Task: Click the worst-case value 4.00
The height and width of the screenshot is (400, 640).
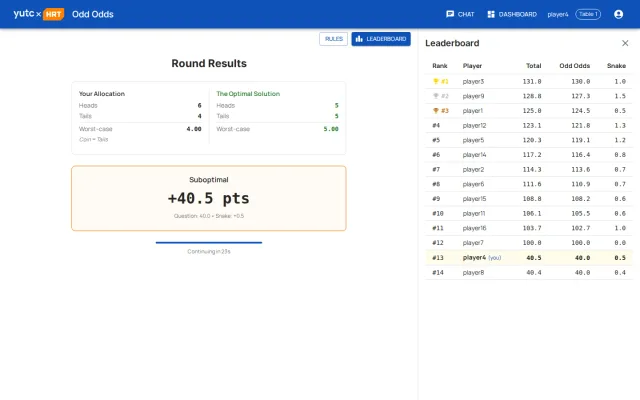Action: pyautogui.click(x=194, y=129)
